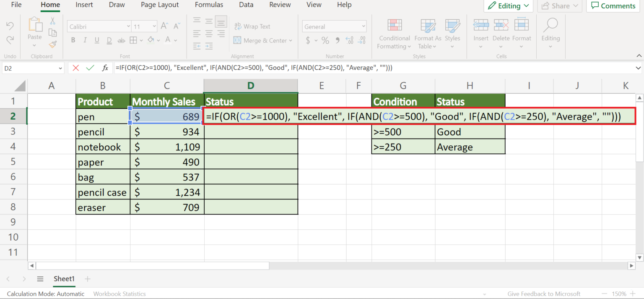This screenshot has width=644, height=299.
Task: Increase the font size
Action: pos(164,25)
